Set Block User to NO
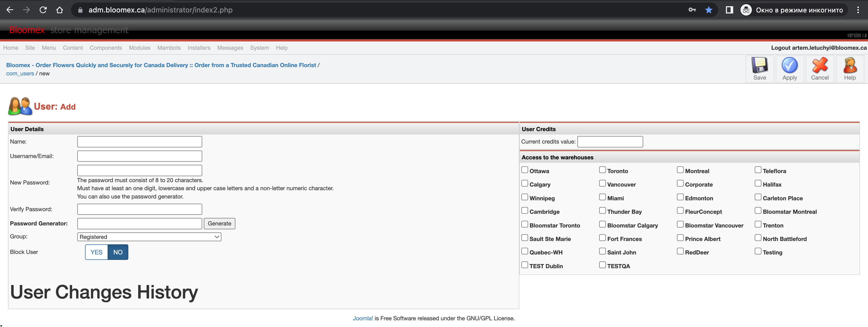The height and width of the screenshot is (327, 868). pos(118,252)
